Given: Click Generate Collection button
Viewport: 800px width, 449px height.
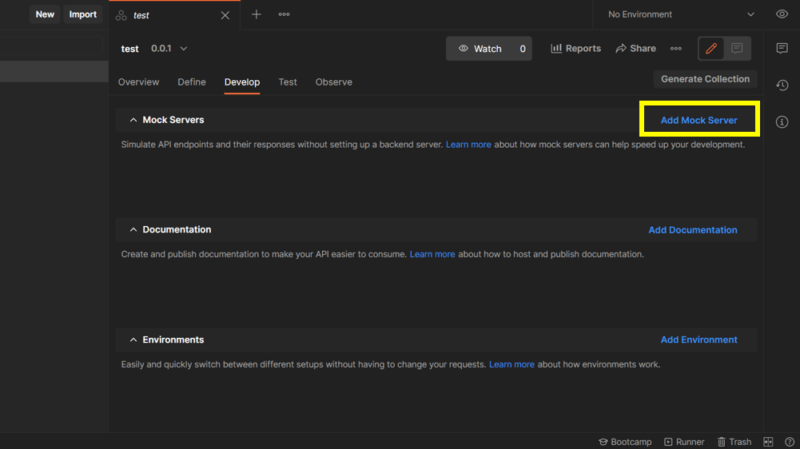Looking at the screenshot, I should point(705,79).
